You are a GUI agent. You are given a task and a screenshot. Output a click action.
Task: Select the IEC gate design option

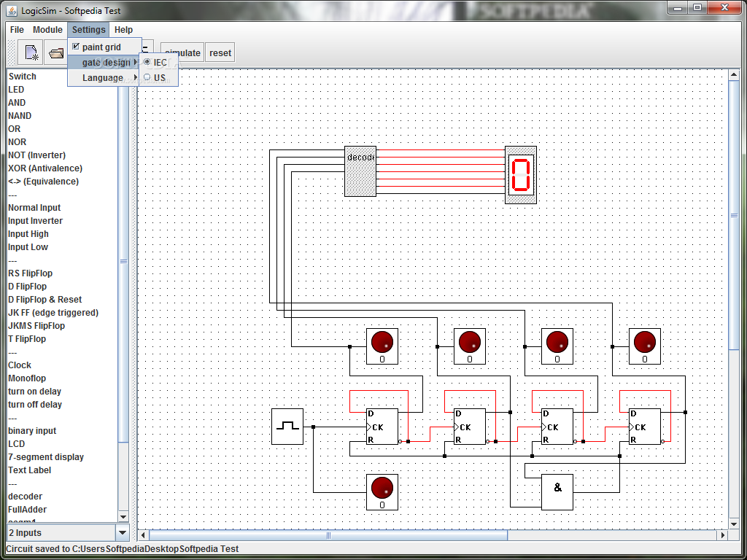click(x=158, y=63)
